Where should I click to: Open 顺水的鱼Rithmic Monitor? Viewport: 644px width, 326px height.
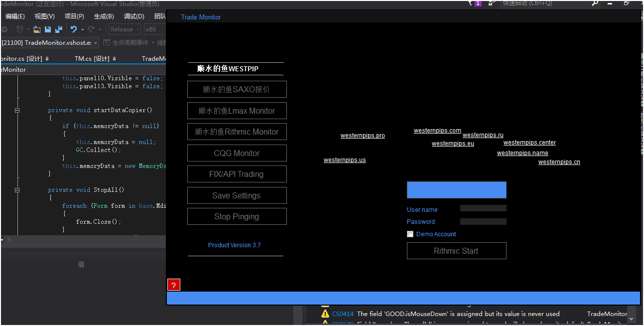[x=237, y=132]
